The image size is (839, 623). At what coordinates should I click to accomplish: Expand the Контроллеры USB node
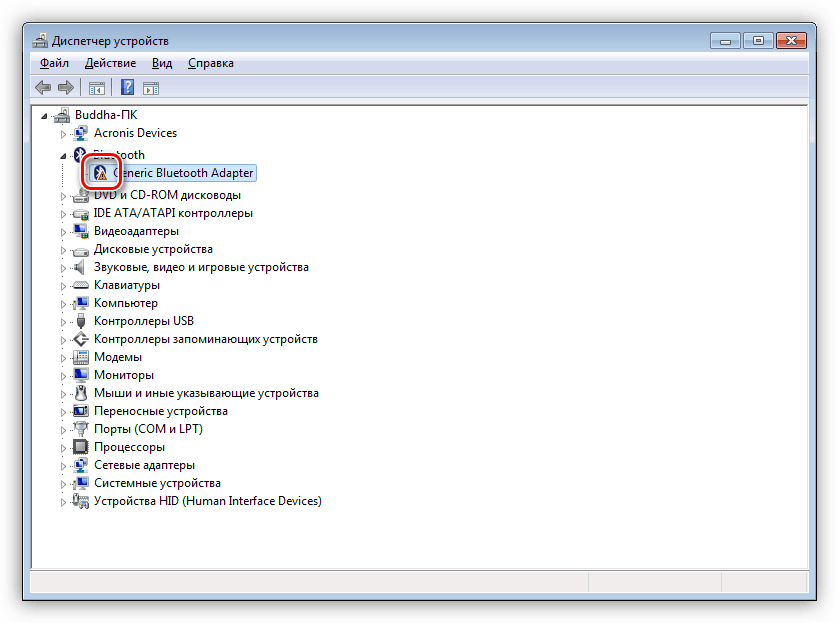pyautogui.click(x=63, y=322)
